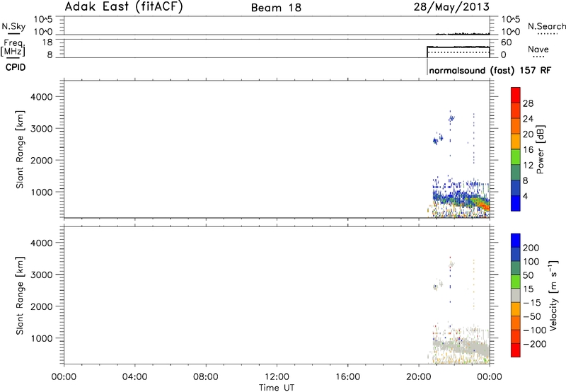566x392 pixels.
Task: Click the '20:00' time axis label
Action: [418, 377]
